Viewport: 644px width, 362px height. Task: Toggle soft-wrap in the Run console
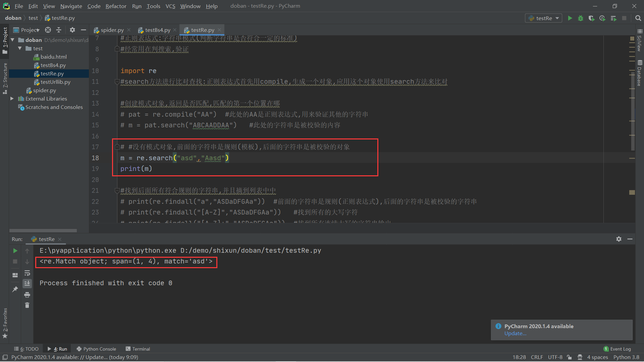[x=27, y=273]
